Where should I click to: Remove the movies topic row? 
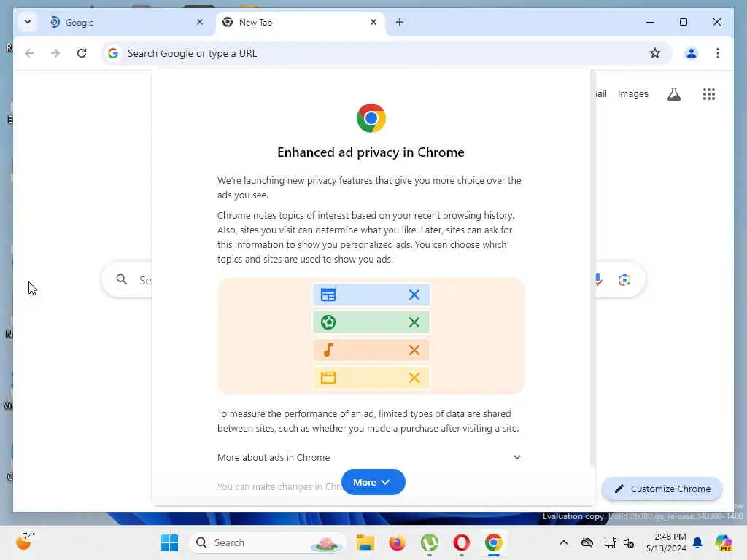[x=414, y=378]
